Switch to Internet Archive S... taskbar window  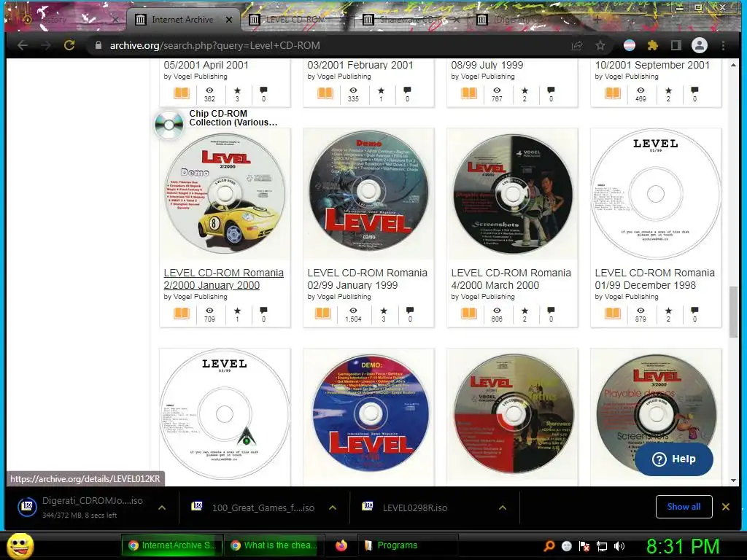click(171, 545)
